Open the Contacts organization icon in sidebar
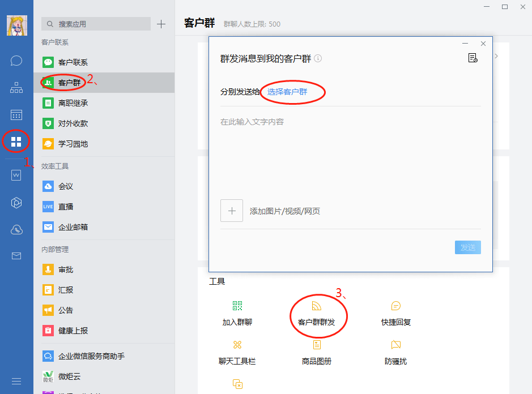The height and width of the screenshot is (394, 532). click(16, 88)
